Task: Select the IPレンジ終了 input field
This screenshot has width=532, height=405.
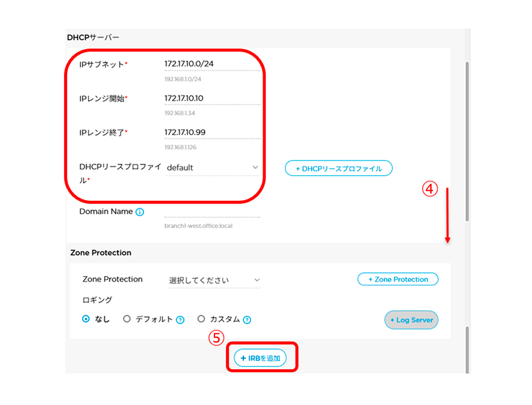Action: pyautogui.click(x=212, y=132)
